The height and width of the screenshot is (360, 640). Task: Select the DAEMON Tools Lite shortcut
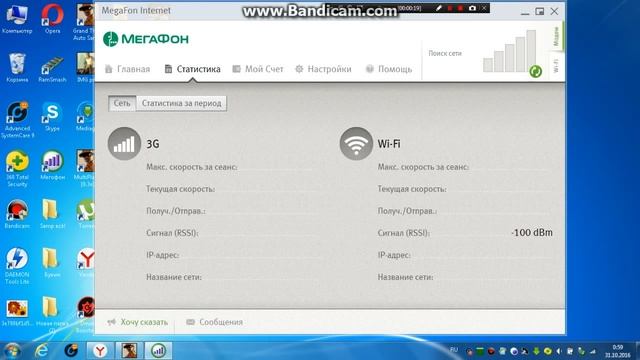coord(17,266)
